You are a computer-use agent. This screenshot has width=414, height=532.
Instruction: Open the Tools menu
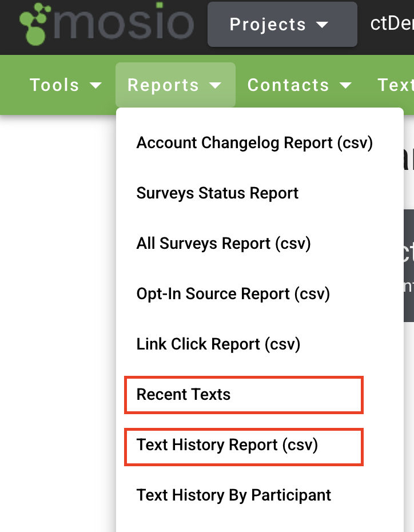(55, 85)
